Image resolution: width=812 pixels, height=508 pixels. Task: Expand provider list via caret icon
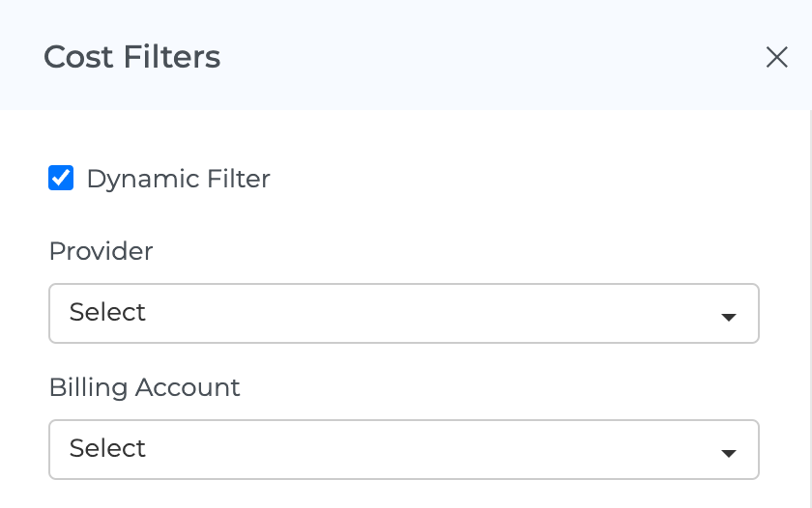coord(729,317)
